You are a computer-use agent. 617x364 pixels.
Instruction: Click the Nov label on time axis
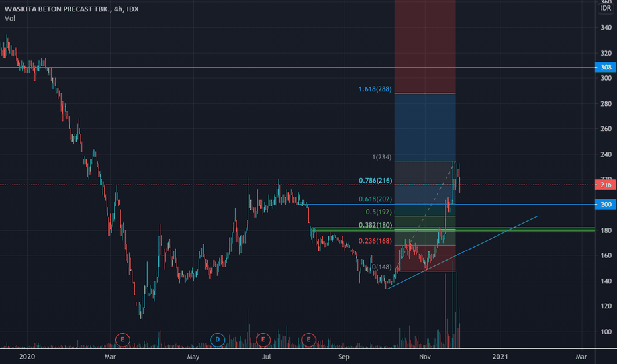[425, 357]
